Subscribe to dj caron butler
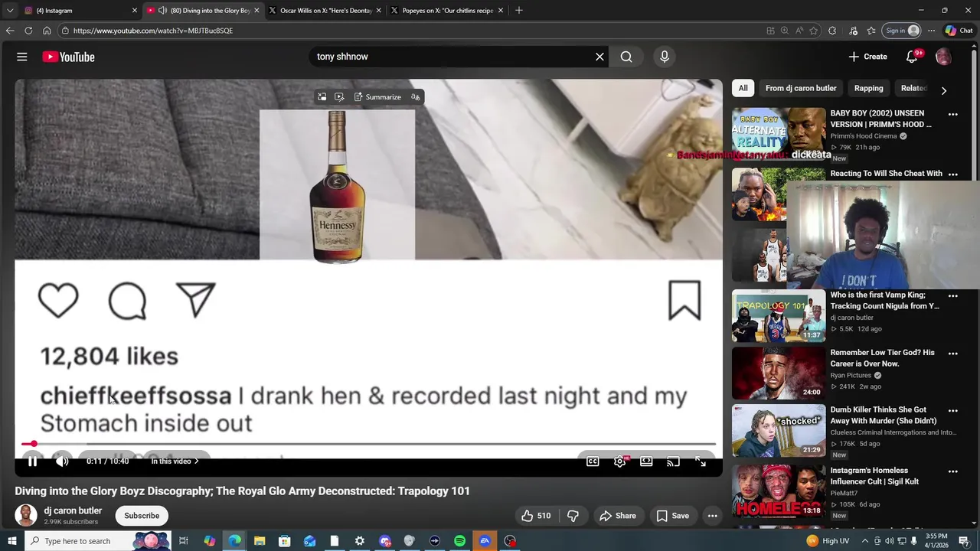The width and height of the screenshot is (980, 551). (x=142, y=516)
